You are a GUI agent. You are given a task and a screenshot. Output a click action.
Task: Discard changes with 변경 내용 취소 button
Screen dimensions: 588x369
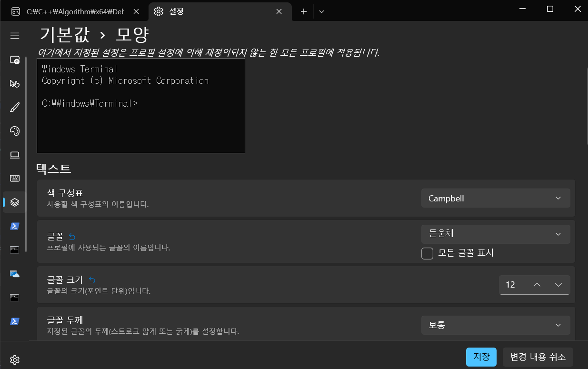[538, 357]
